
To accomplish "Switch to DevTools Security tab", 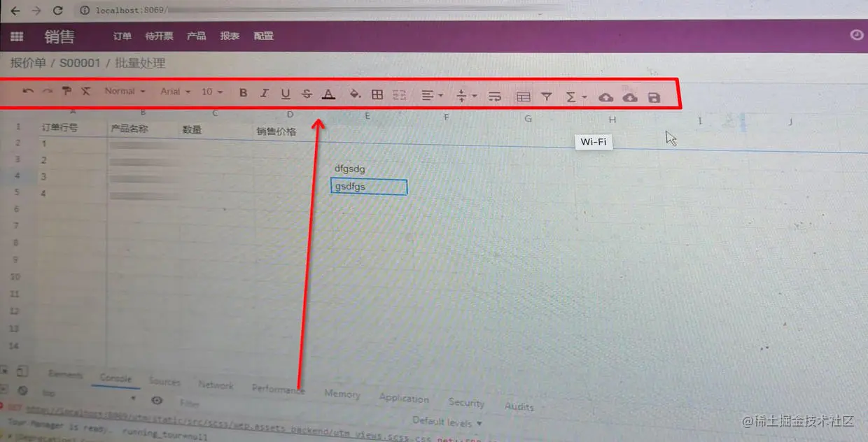I will tap(466, 402).
